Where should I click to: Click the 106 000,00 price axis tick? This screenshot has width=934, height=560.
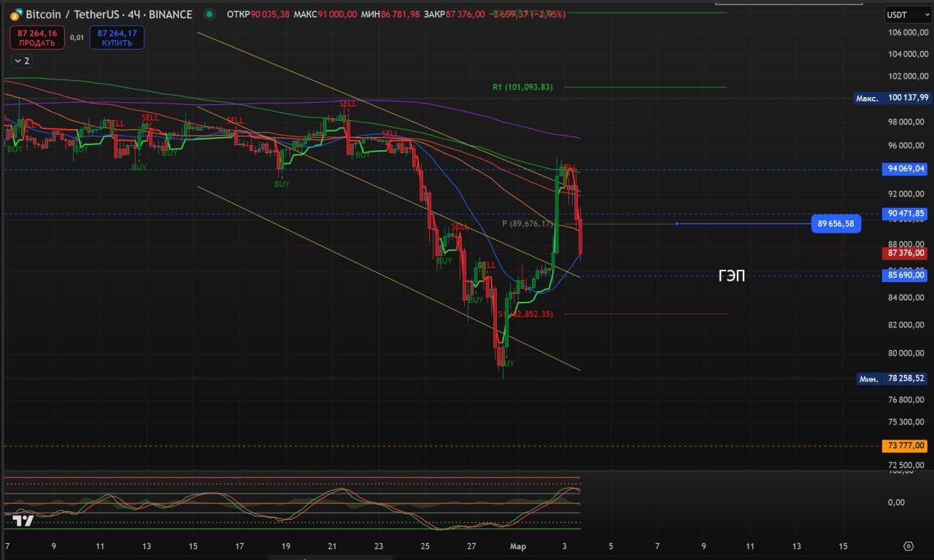[x=907, y=32]
